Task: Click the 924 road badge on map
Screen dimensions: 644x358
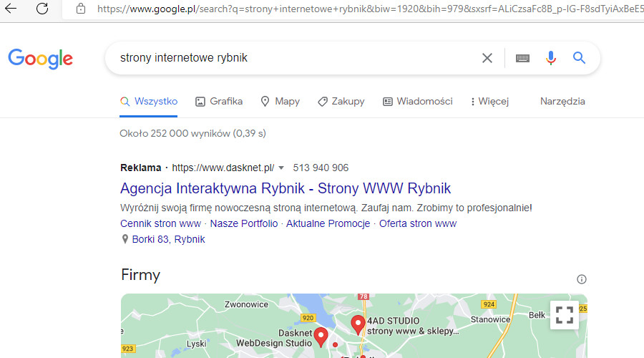Action: (489, 304)
